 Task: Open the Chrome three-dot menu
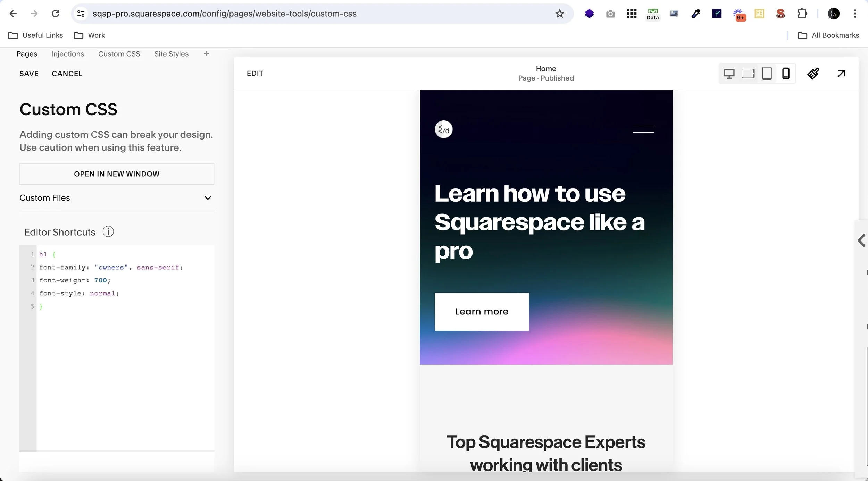[x=855, y=14]
